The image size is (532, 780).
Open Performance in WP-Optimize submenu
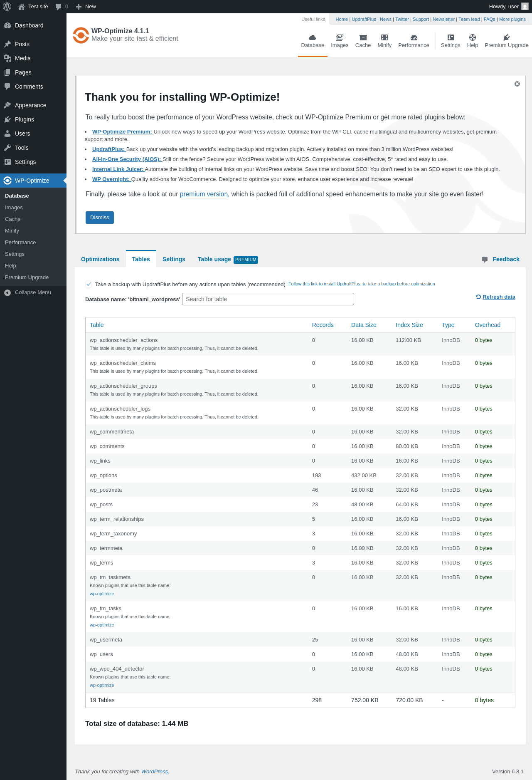(x=20, y=243)
